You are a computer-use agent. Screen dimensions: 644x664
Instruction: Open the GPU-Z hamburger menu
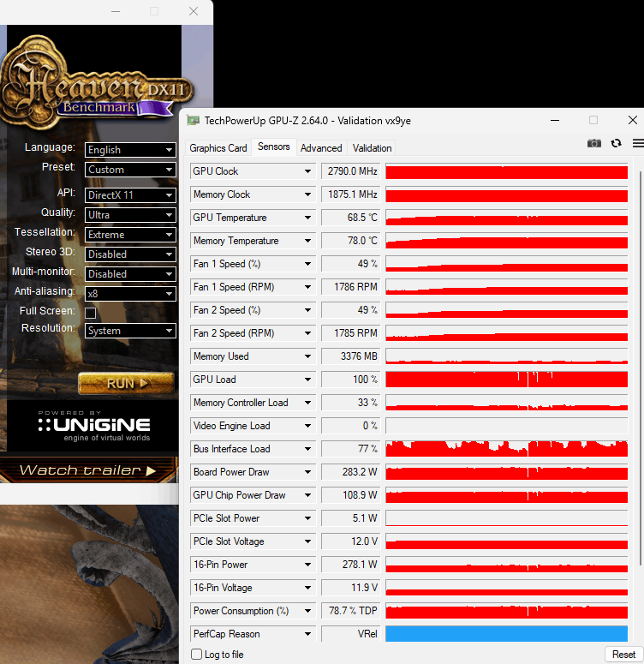638,144
